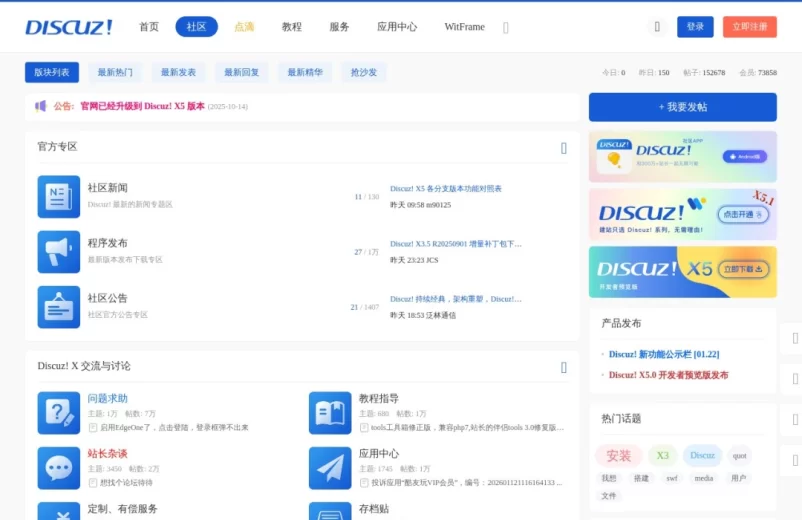Click the 立即注册 button
The image size is (802, 520).
750,27
